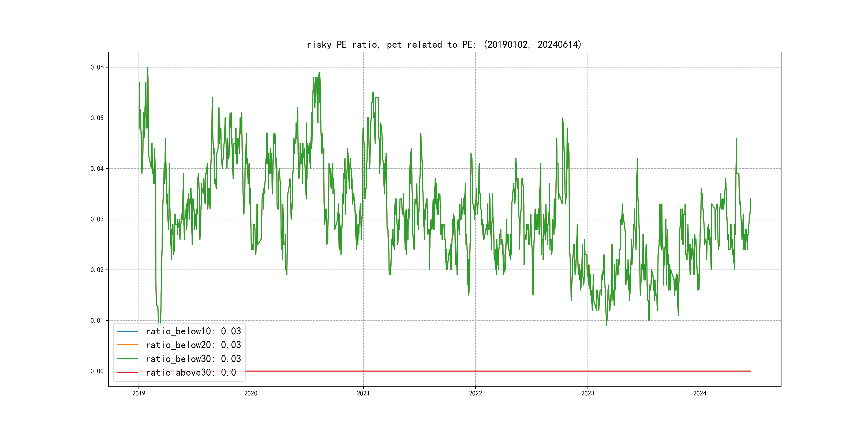Image resolution: width=868 pixels, height=434 pixels.
Task: Click the 2019 x-axis tick label
Action: pyautogui.click(x=139, y=393)
